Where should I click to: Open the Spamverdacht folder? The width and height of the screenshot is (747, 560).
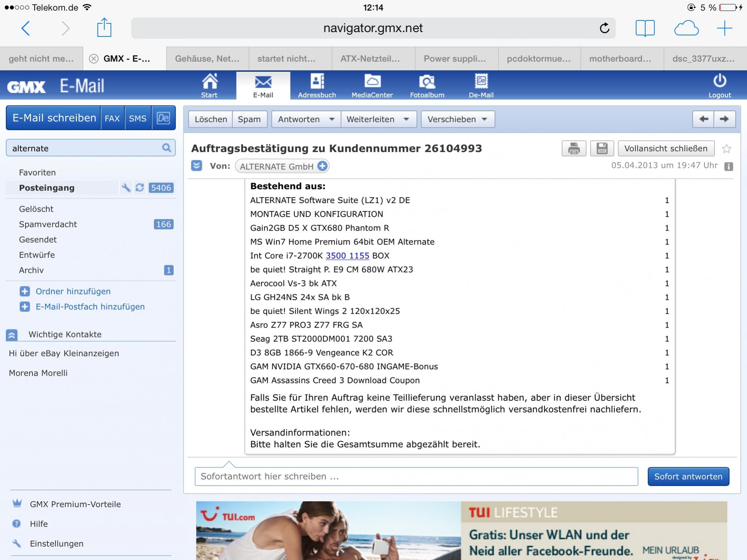pos(48,224)
